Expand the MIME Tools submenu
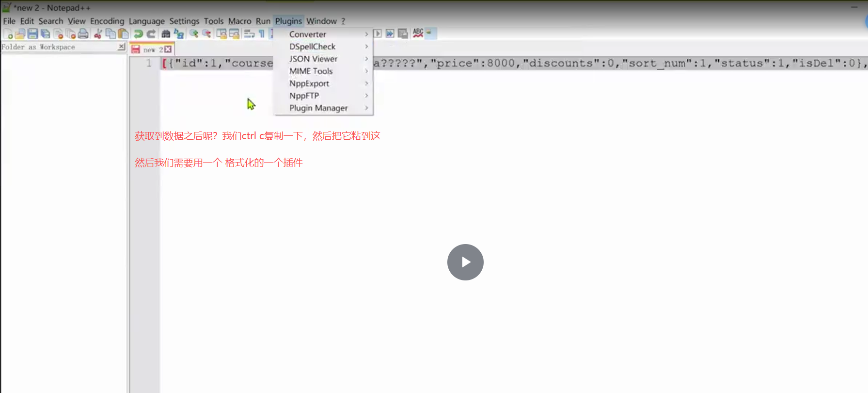 tap(323, 71)
